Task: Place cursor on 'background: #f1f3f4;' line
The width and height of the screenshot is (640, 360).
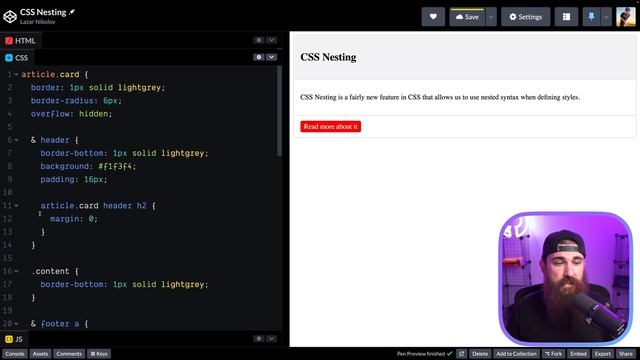Action: (88, 167)
